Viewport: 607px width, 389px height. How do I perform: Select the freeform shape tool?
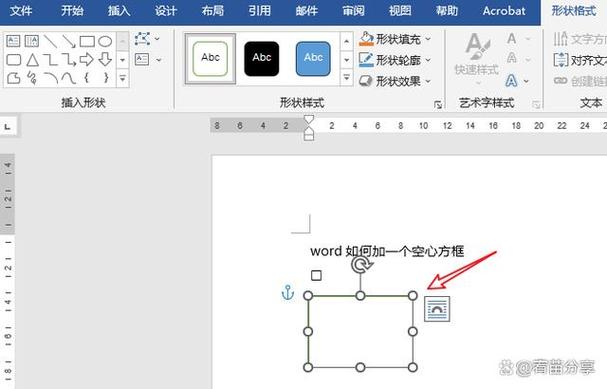coord(14,78)
